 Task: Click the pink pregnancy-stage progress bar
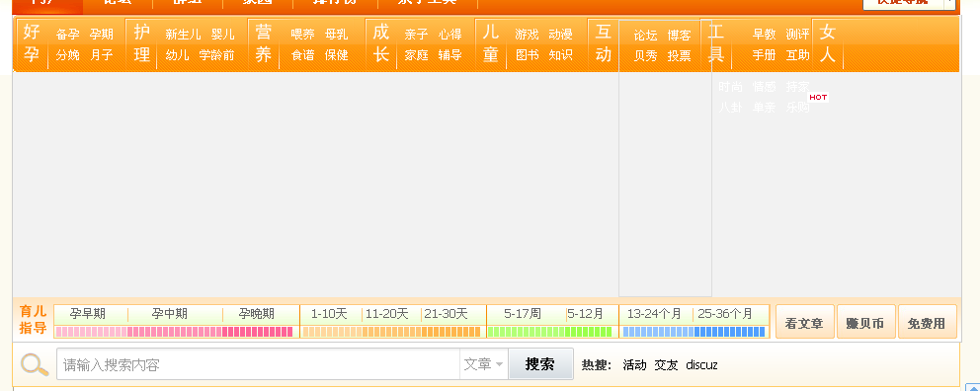pyautogui.click(x=175, y=332)
